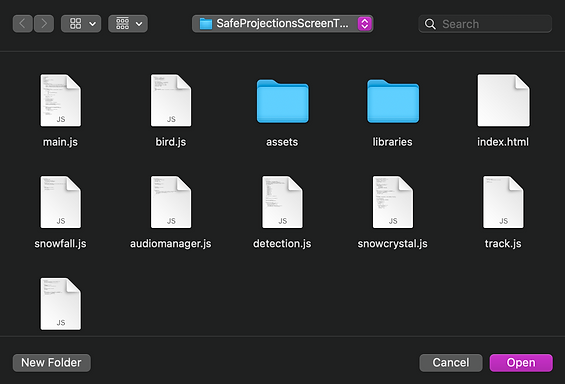Select the track.js file icon
Screen dimensions: 565x384
click(x=503, y=202)
